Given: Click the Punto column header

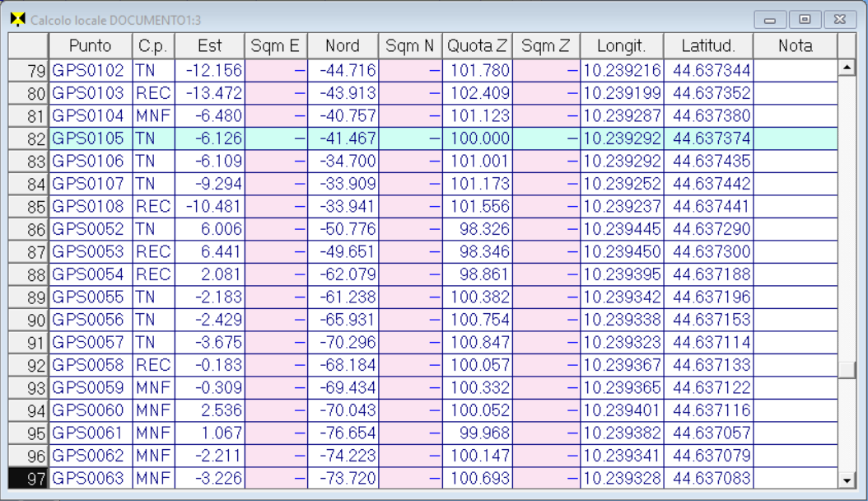Looking at the screenshot, I should [90, 46].
